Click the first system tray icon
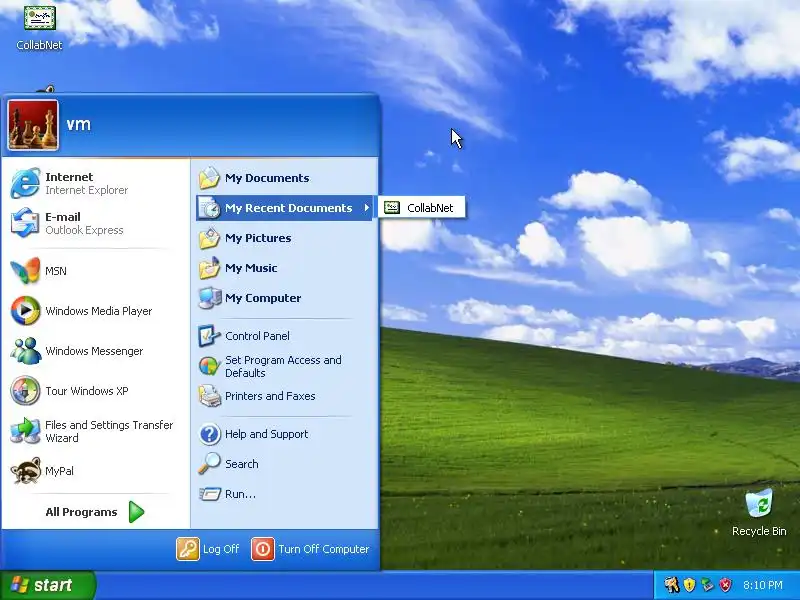Viewport: 800px width, 600px height. (671, 585)
